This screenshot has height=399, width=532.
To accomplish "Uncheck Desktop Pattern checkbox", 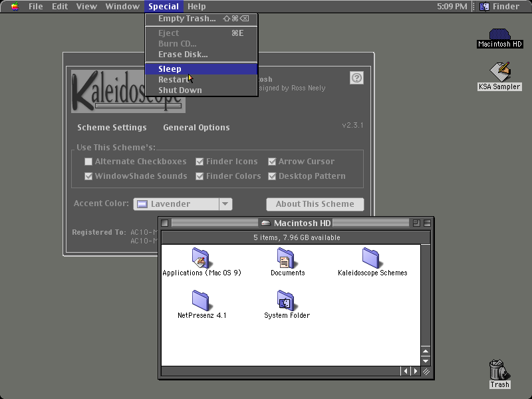I will pyautogui.click(x=272, y=176).
